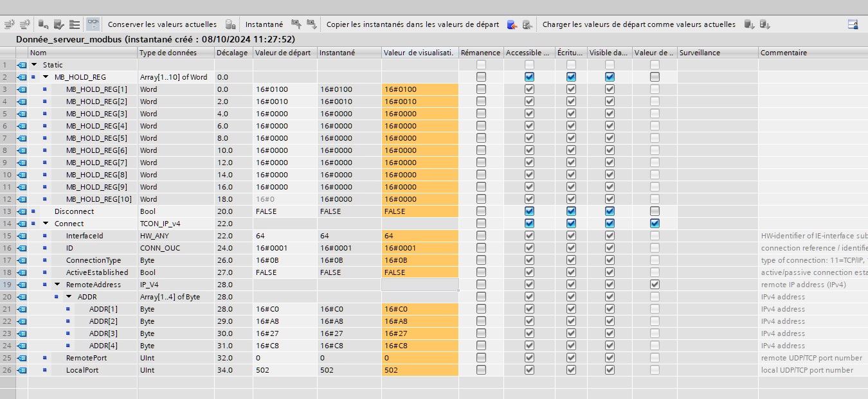
Task: Uncheck Valeur de réglage checkbox for Connect row
Action: coord(655,224)
